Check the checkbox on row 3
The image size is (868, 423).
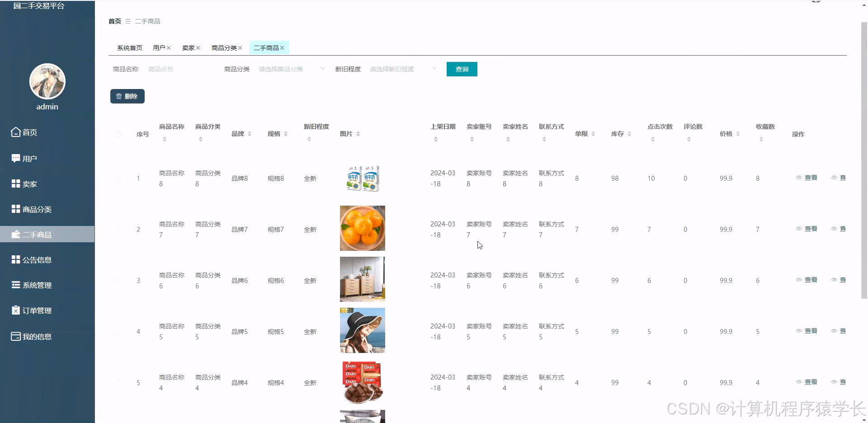[117, 280]
